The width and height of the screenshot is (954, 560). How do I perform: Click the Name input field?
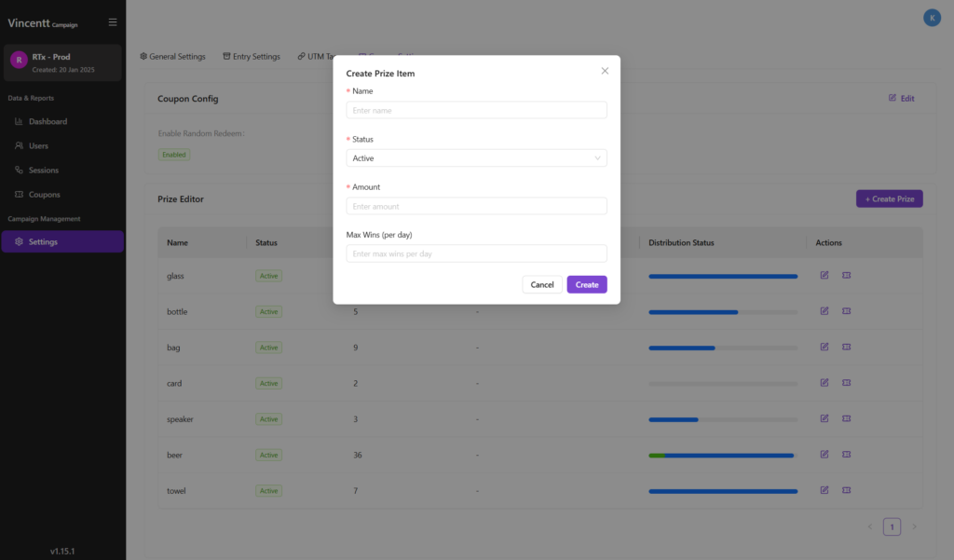pyautogui.click(x=476, y=110)
